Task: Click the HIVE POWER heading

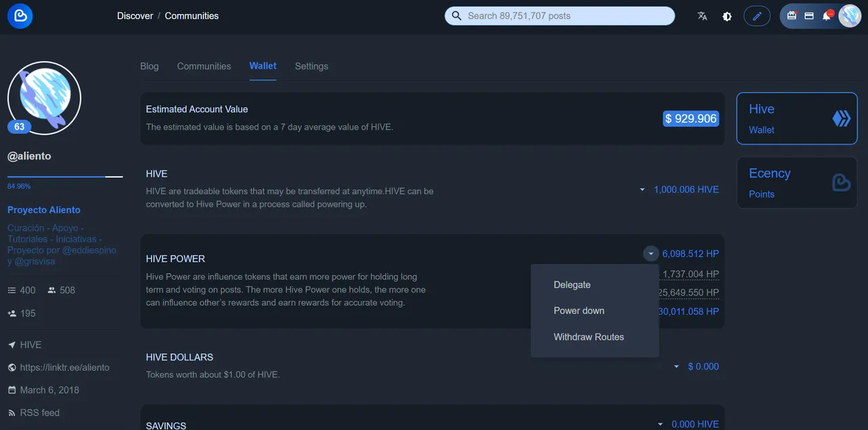Action: coord(175,259)
